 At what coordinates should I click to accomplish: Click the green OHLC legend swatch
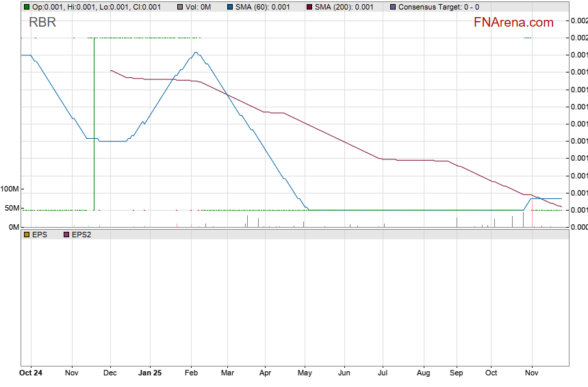26,7
